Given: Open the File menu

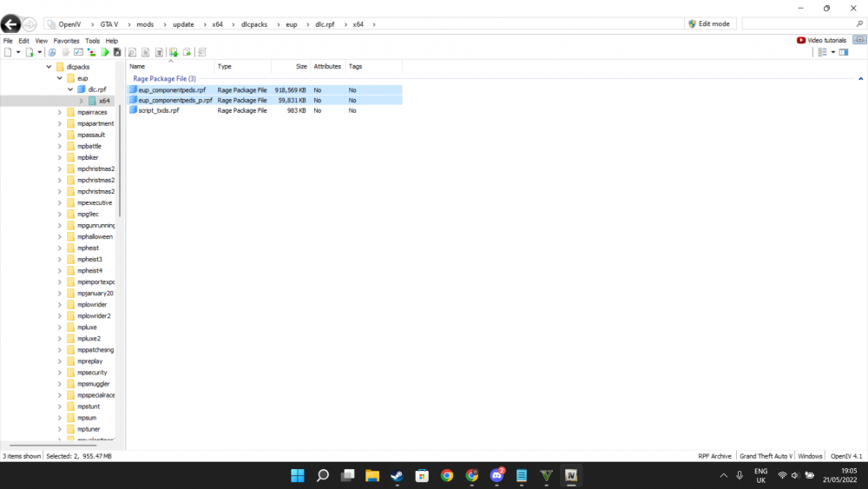Looking at the screenshot, I should (8, 41).
